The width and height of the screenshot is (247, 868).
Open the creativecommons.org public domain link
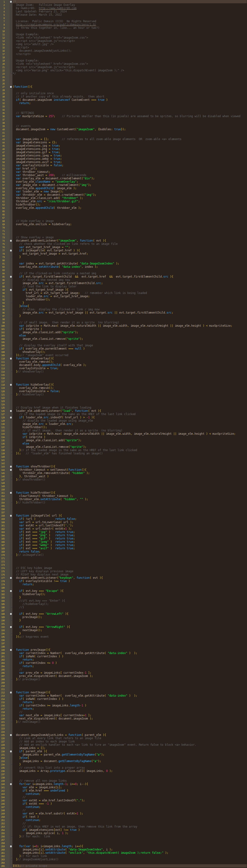tap(56, 25)
